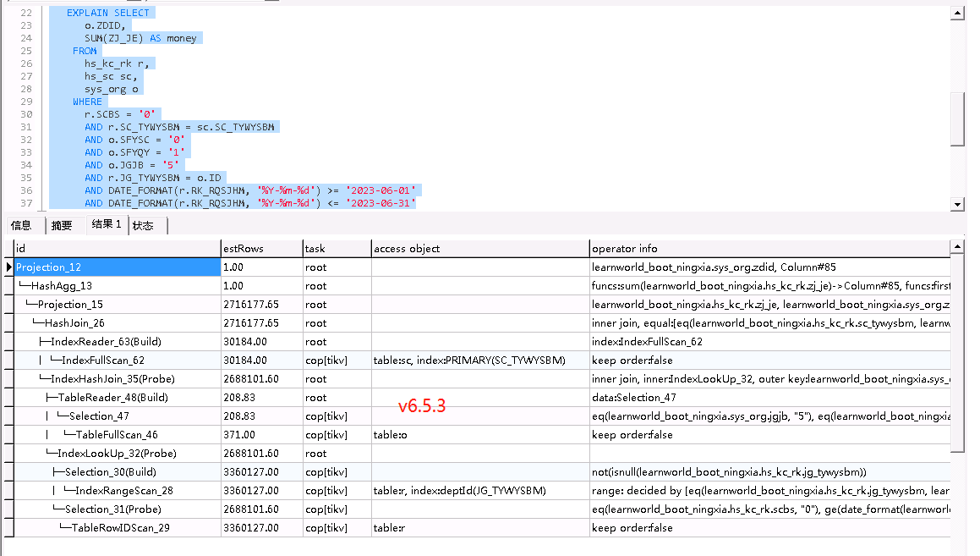The height and width of the screenshot is (556, 980).
Task: Click table:sc, index:PRIMARY(SC_TYWYSBM) cell
Action: coord(480,361)
